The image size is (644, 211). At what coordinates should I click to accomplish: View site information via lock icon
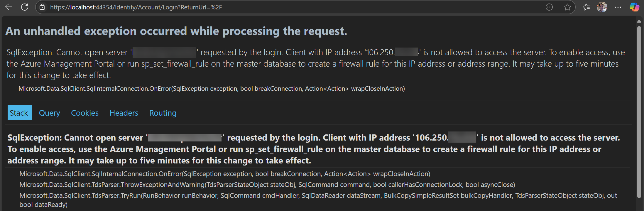click(x=43, y=7)
